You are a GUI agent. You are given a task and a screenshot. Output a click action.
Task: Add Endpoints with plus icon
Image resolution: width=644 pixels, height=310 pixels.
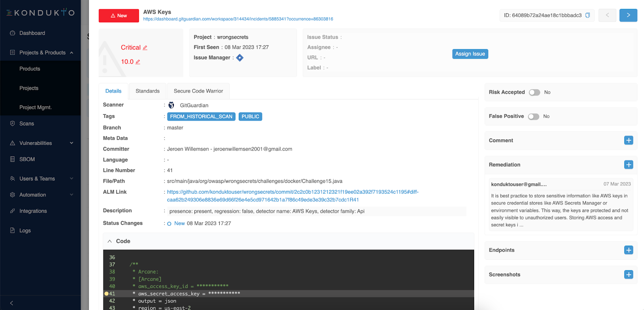(x=629, y=250)
